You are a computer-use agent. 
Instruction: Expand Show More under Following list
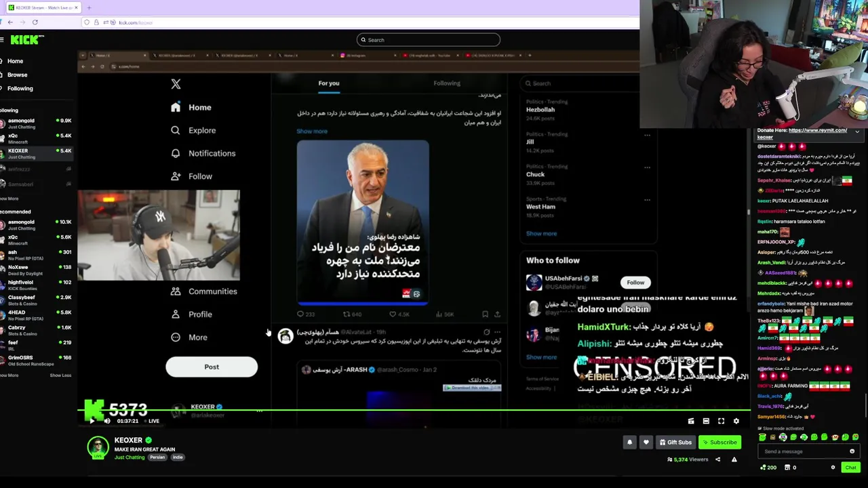(x=9, y=199)
